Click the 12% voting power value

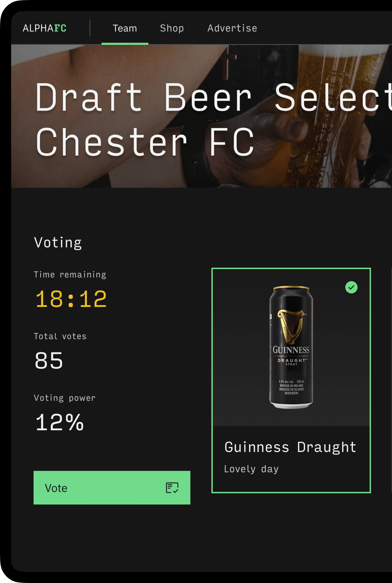point(59,422)
